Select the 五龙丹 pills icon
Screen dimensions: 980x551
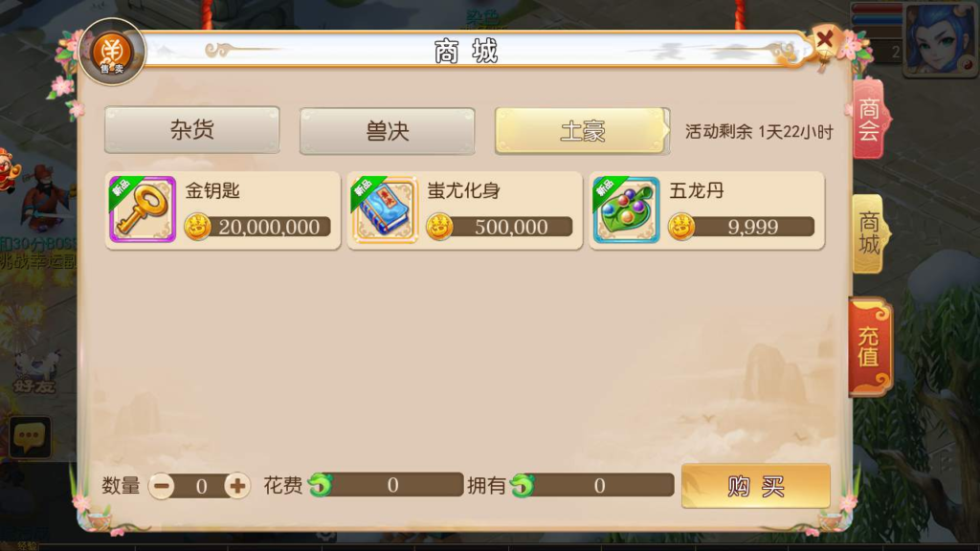point(626,209)
